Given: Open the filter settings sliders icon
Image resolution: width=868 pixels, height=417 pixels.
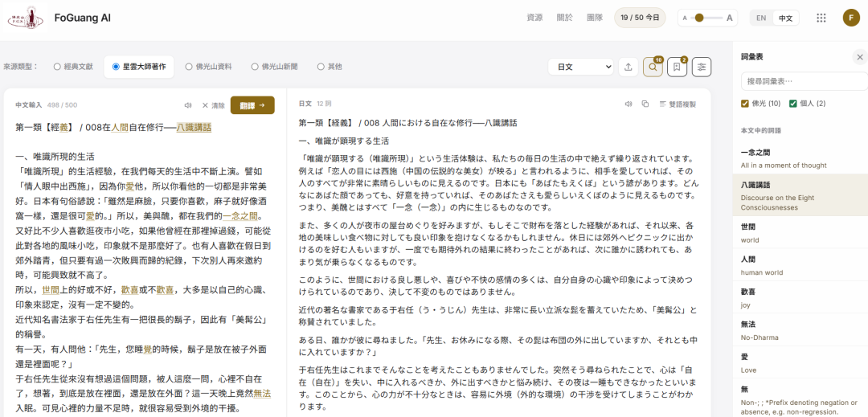Looking at the screenshot, I should pyautogui.click(x=702, y=67).
